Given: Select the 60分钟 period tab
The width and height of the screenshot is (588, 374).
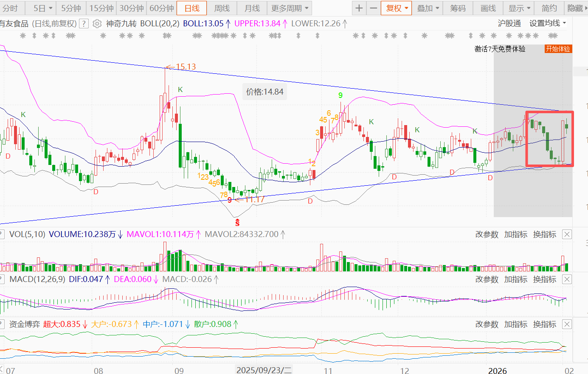Looking at the screenshot, I should point(162,8).
